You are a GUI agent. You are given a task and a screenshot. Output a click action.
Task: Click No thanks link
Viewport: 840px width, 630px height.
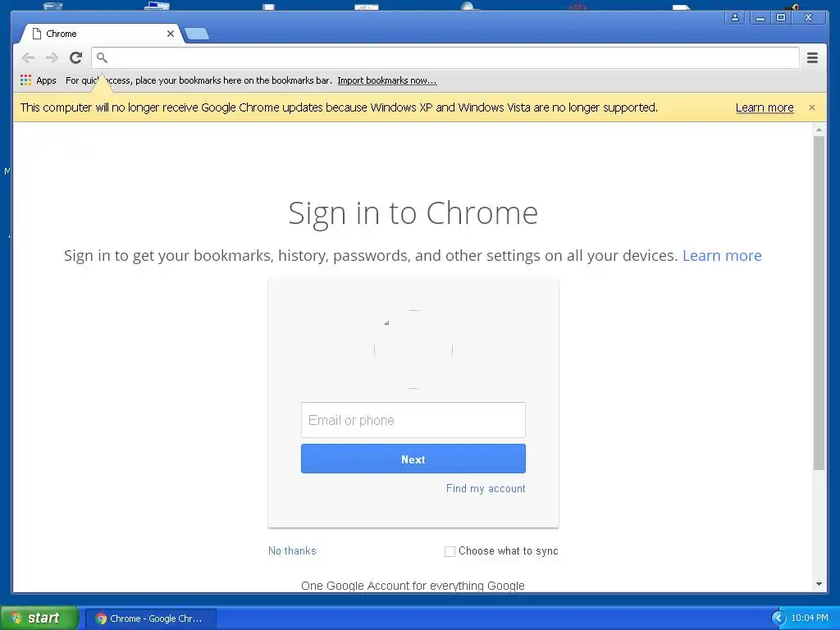click(x=292, y=550)
